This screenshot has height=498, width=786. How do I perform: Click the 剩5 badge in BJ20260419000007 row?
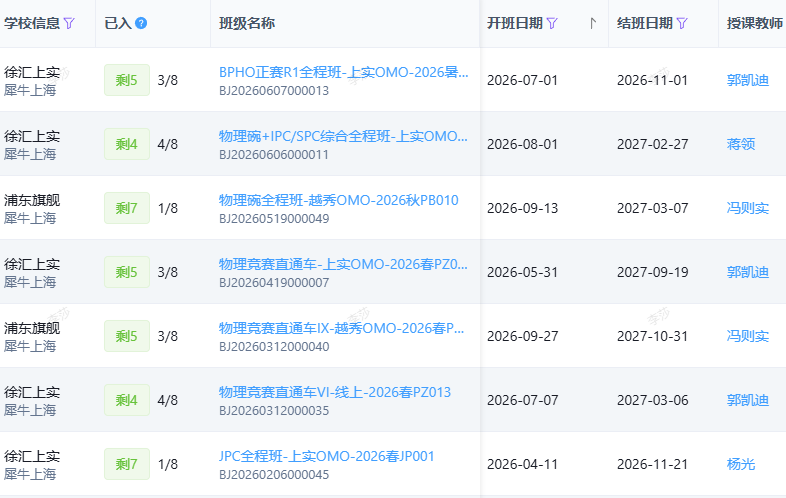pos(127,272)
